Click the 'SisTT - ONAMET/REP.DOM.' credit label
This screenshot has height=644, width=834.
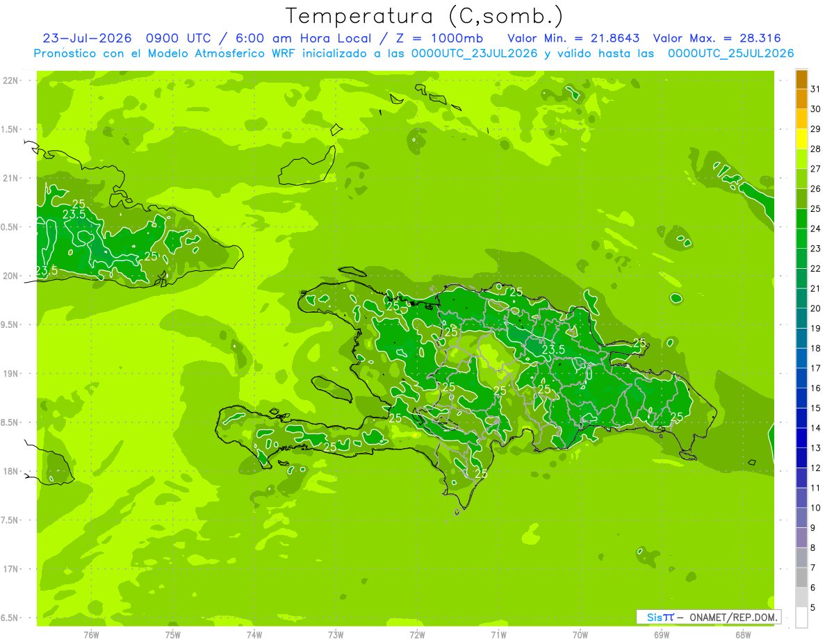[709, 617]
